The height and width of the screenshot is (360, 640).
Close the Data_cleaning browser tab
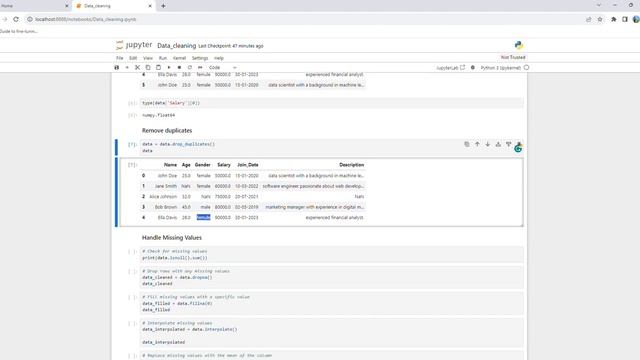click(150, 6)
